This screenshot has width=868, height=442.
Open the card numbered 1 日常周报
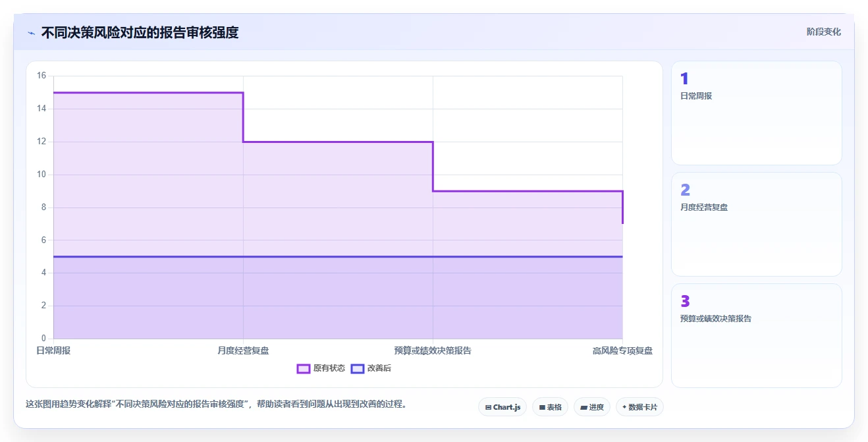pos(757,113)
